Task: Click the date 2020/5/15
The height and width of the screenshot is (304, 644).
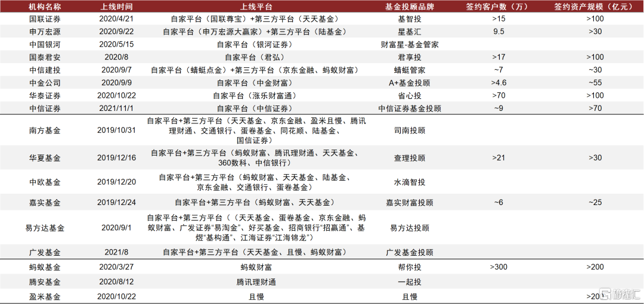Action: click(x=117, y=44)
